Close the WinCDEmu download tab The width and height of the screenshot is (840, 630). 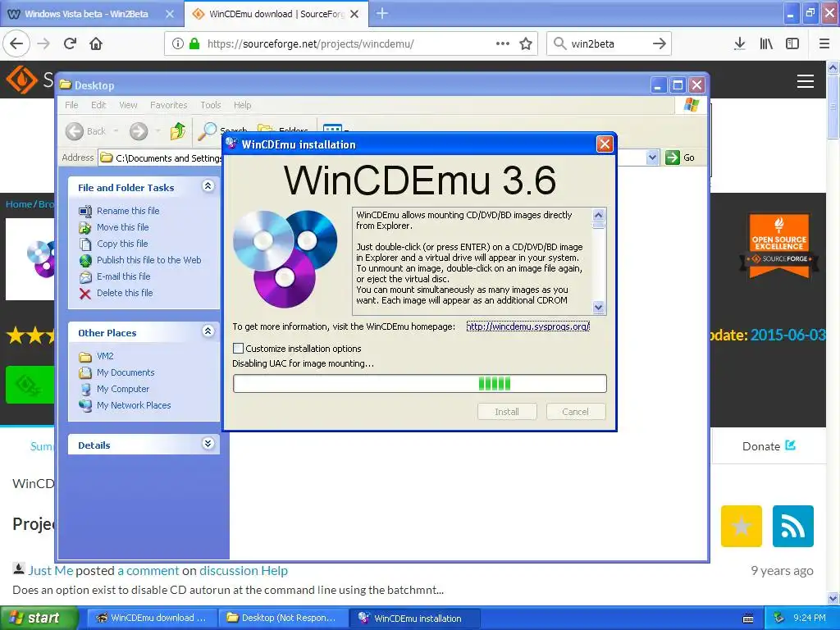pyautogui.click(x=354, y=14)
